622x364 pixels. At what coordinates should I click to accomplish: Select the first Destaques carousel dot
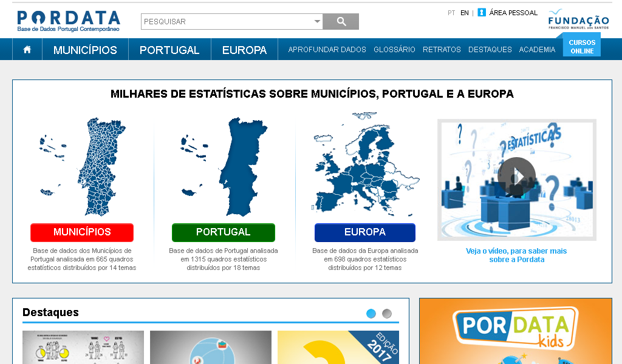[x=371, y=314]
